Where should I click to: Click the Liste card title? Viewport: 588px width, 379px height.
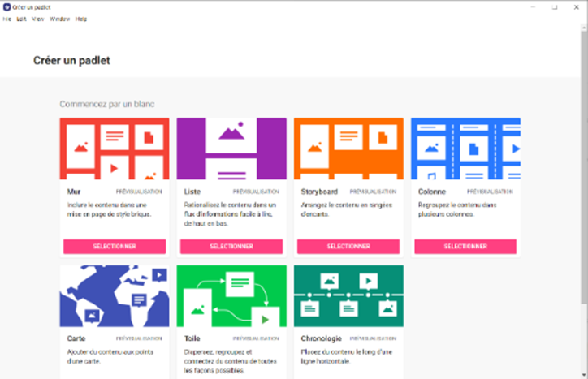pyautogui.click(x=192, y=192)
